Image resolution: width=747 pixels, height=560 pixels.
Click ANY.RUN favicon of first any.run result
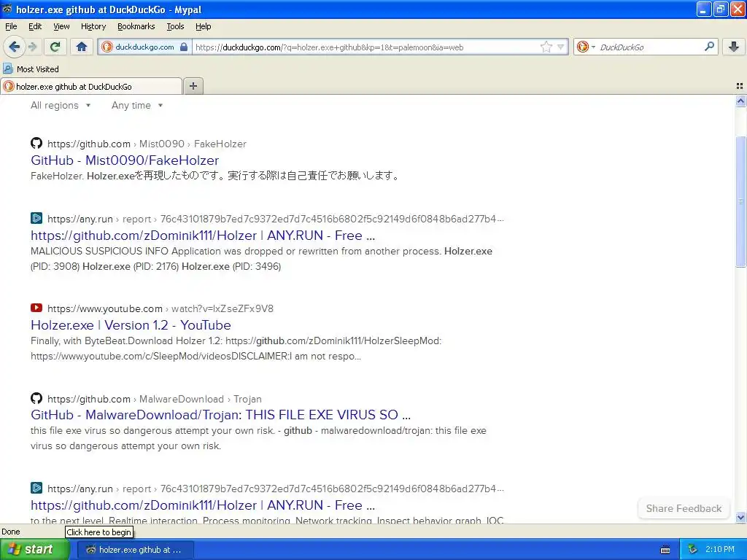pyautogui.click(x=36, y=218)
